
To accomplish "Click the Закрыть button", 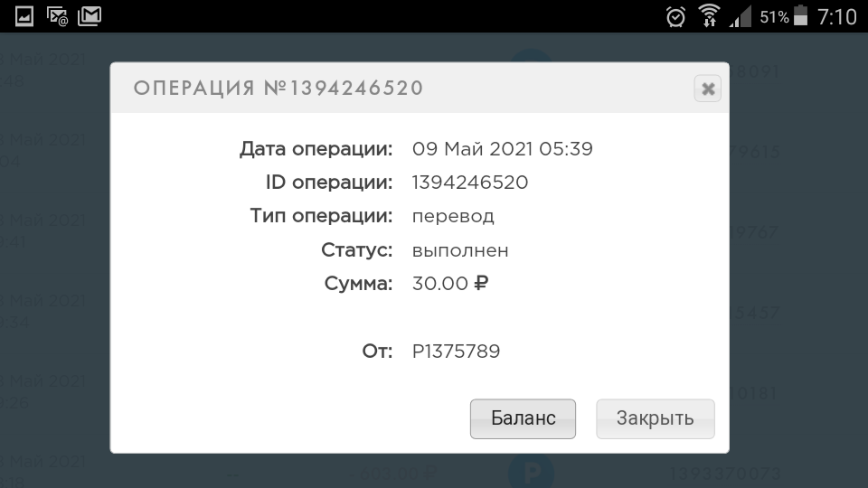I will tap(655, 418).
